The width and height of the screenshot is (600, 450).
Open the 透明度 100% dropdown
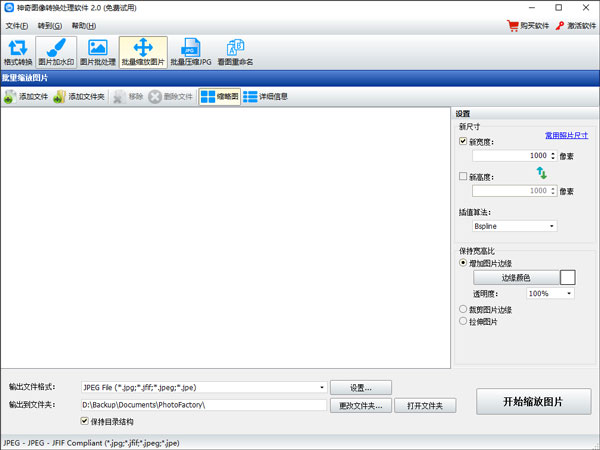pyautogui.click(x=550, y=293)
